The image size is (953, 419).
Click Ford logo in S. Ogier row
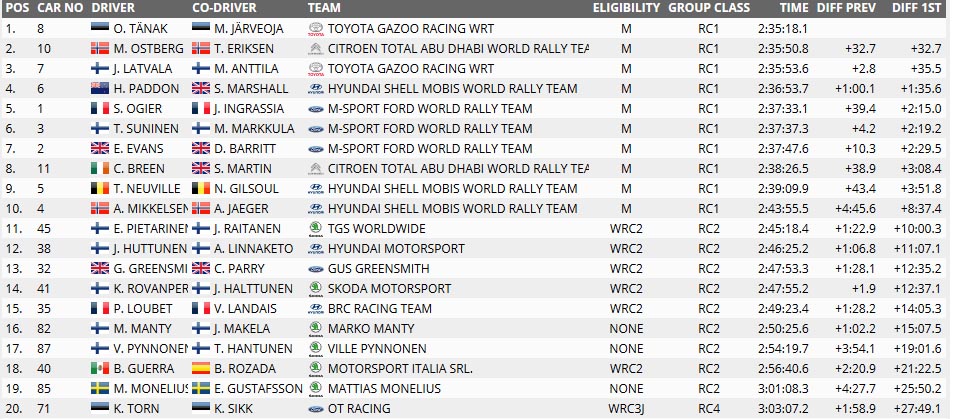tap(316, 109)
